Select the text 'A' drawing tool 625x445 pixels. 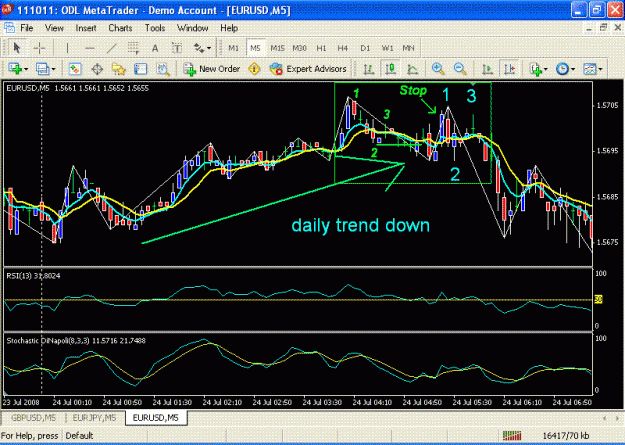(x=155, y=48)
